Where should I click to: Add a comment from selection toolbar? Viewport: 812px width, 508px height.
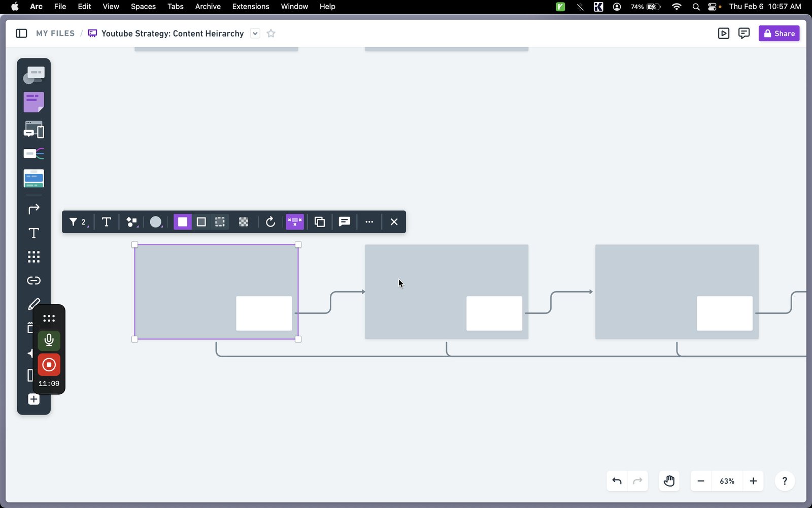pos(345,222)
